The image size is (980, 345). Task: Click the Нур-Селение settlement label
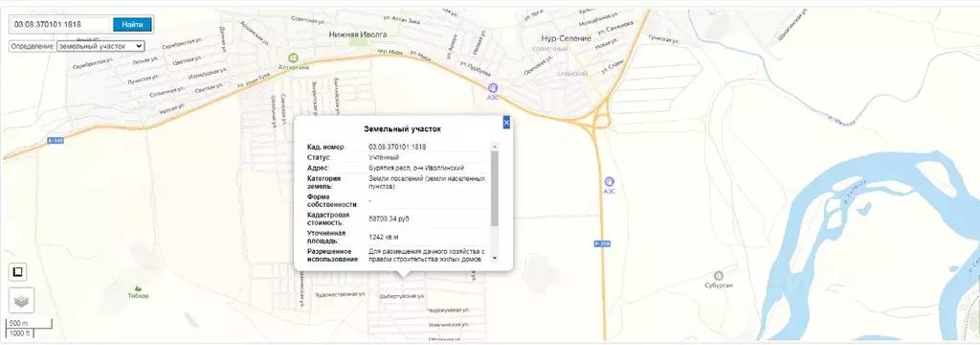566,38
